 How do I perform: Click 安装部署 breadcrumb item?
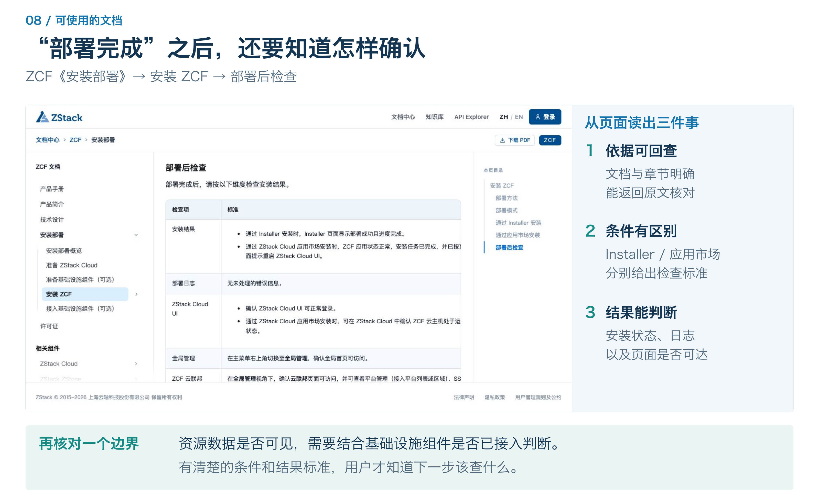pos(103,140)
